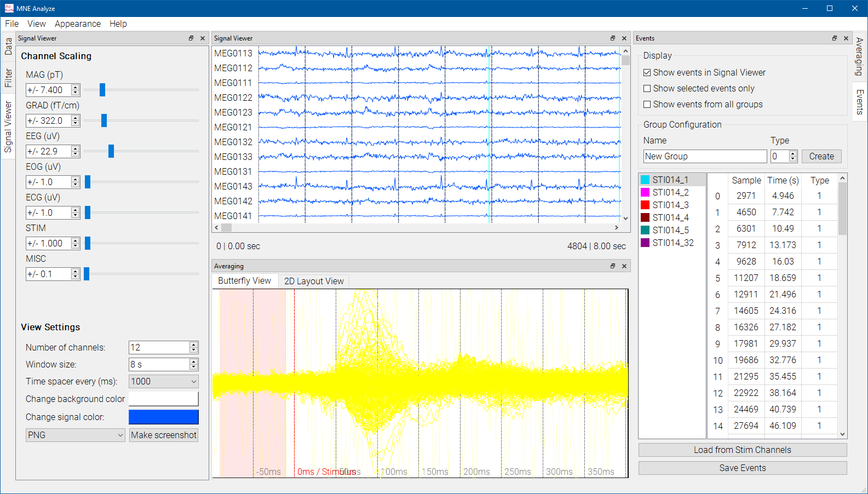Image resolution: width=868 pixels, height=494 pixels.
Task: Select the cyan STI014_1 event group
Action: [670, 180]
